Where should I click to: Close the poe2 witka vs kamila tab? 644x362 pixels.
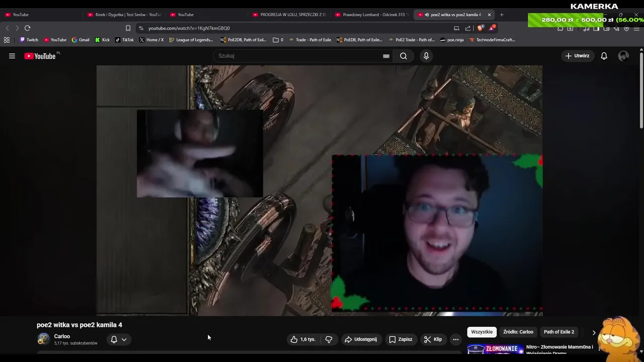point(489,15)
